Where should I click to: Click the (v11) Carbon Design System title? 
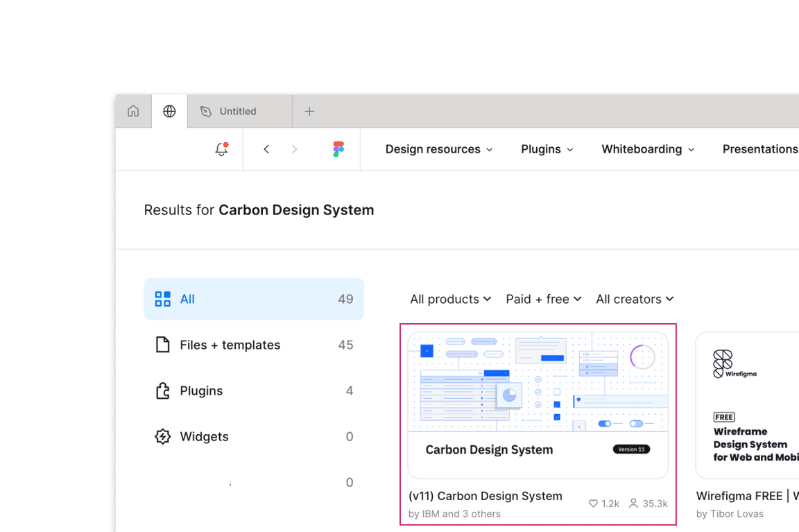point(485,496)
